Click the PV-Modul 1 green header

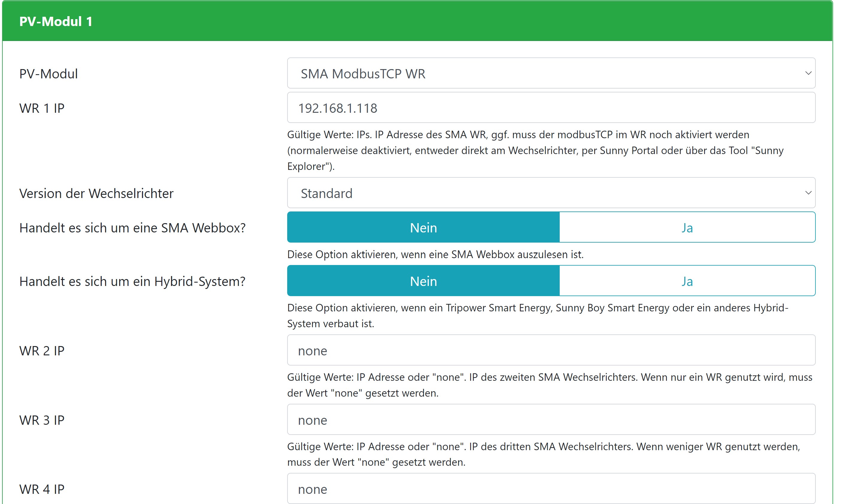coord(417,21)
